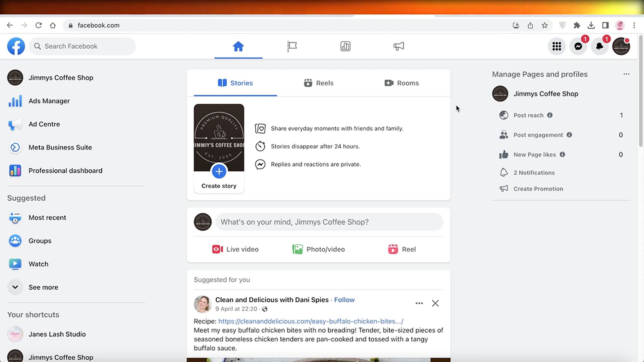Open 2 Notifications

[x=534, y=173]
